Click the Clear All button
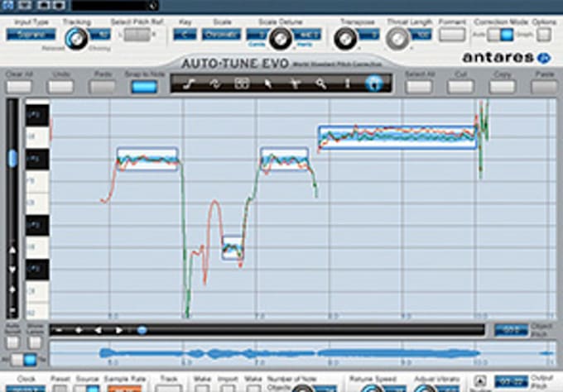 19,87
